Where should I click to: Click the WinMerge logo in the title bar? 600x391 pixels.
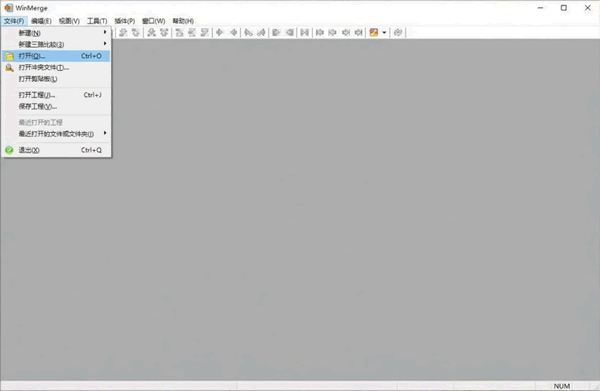(8, 8)
